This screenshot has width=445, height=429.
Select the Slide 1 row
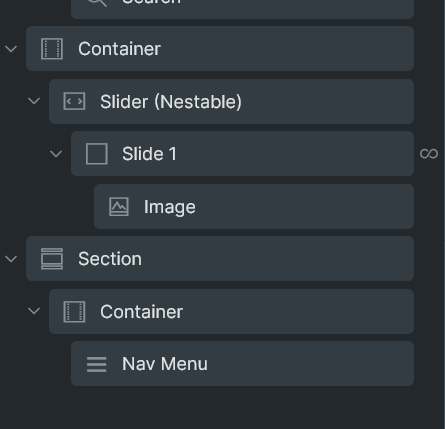[243, 154]
